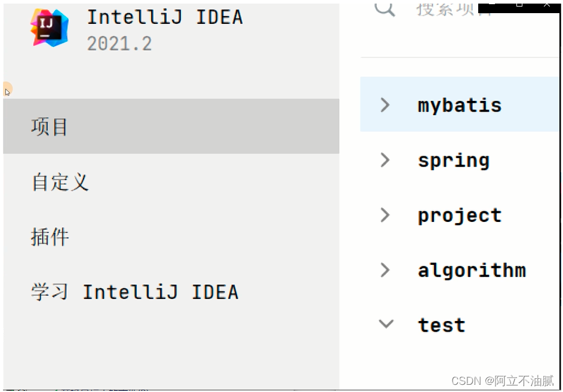Focus the 搜索项目 search field
The image size is (563, 392).
click(x=454, y=10)
